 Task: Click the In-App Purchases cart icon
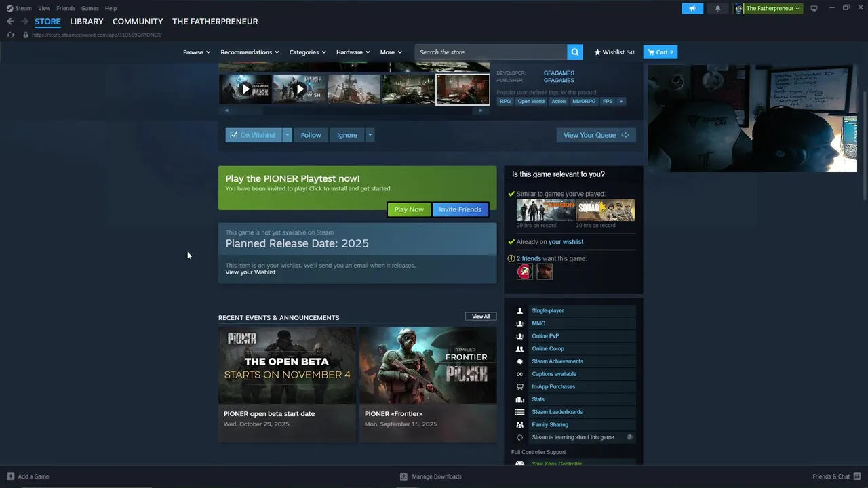point(520,387)
